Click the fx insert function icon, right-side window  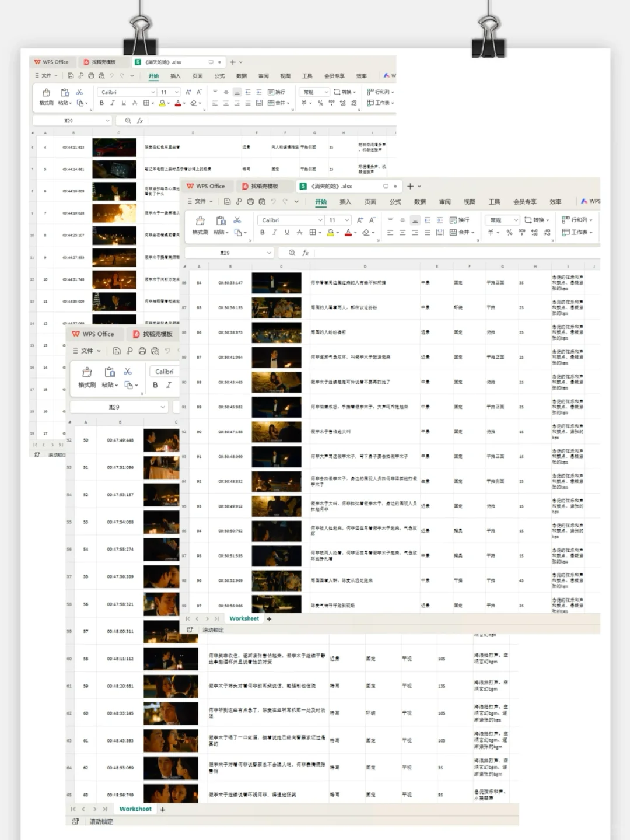pos(305,253)
